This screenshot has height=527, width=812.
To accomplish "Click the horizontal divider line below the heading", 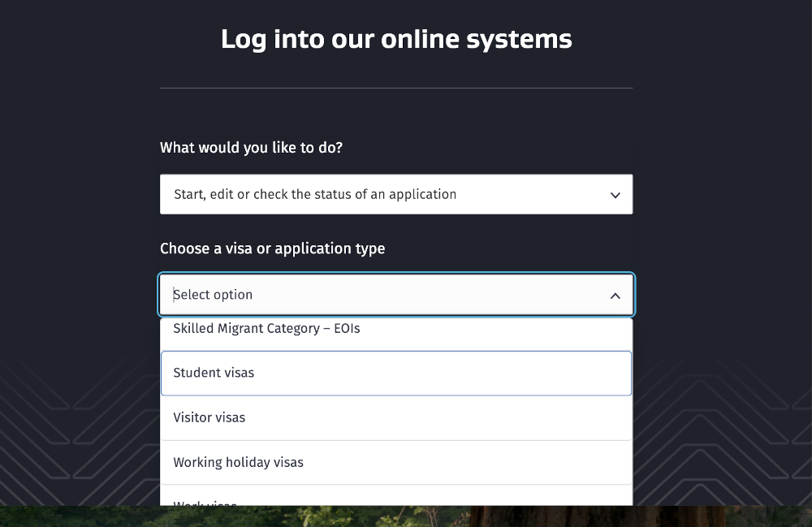I will click(x=396, y=88).
